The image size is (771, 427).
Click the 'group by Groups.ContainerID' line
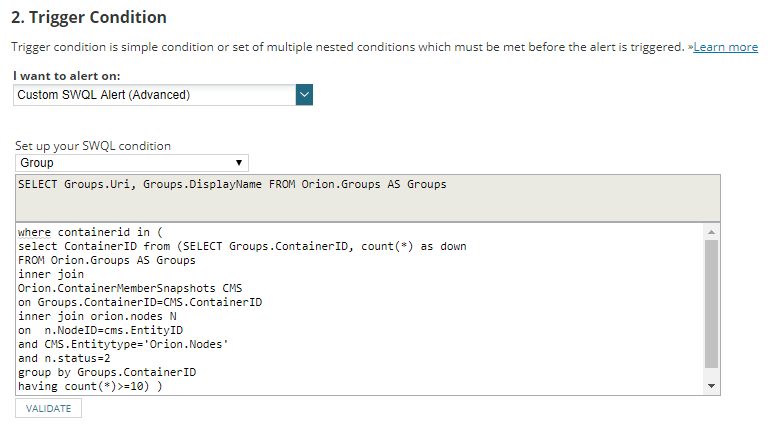coord(107,372)
